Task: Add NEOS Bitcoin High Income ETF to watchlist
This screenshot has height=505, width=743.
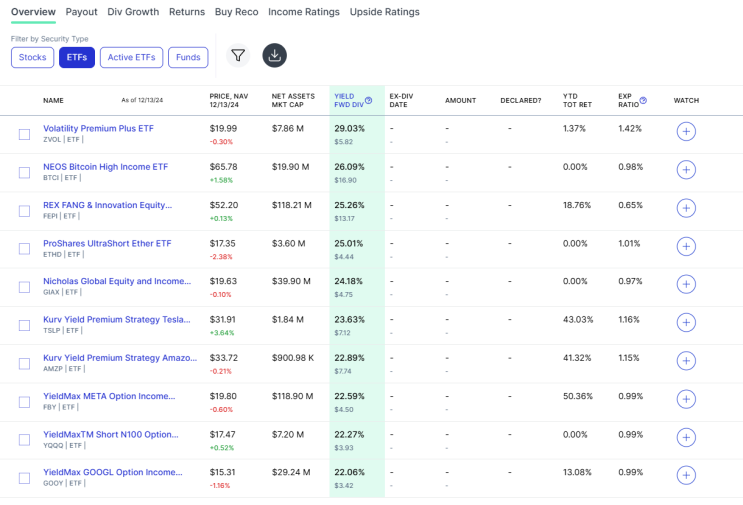Action: (x=686, y=169)
